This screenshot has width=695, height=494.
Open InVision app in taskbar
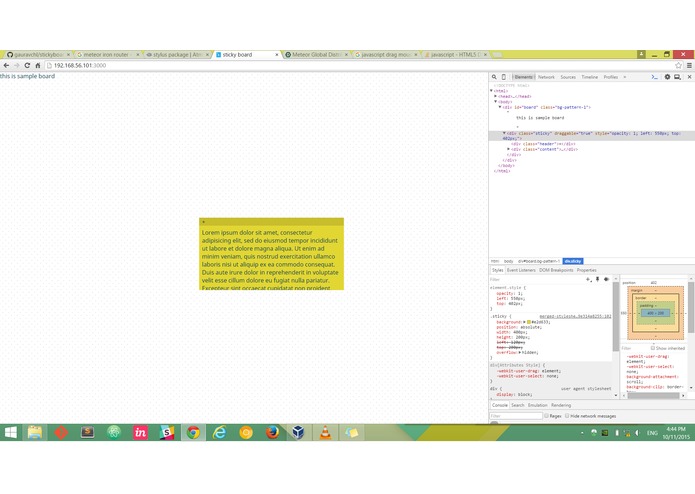coord(140,432)
